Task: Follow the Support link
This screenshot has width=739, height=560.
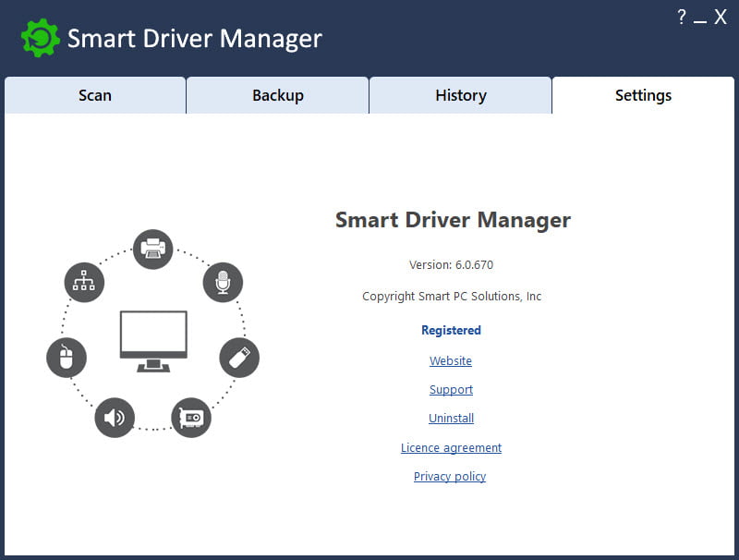Action: pos(451,390)
